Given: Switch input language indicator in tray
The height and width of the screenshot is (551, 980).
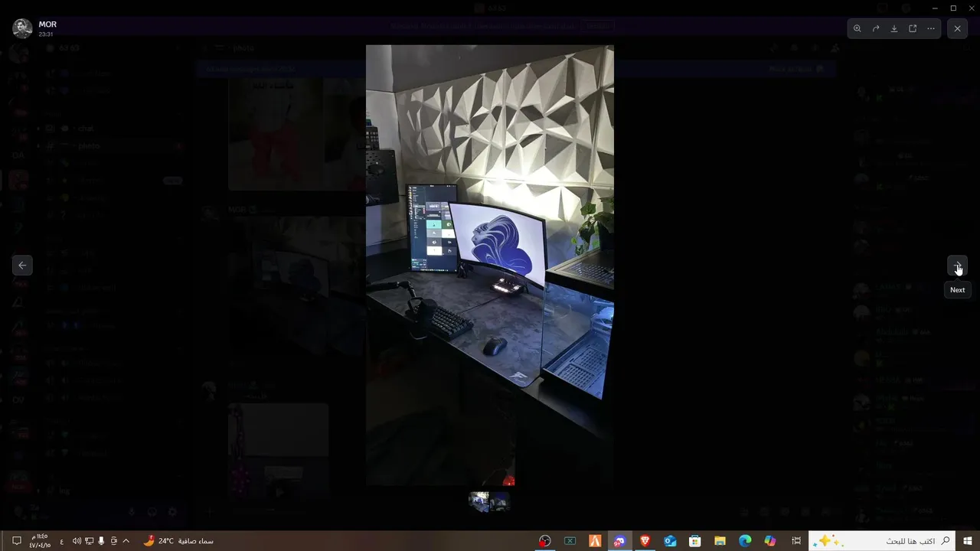Looking at the screenshot, I should click(62, 541).
